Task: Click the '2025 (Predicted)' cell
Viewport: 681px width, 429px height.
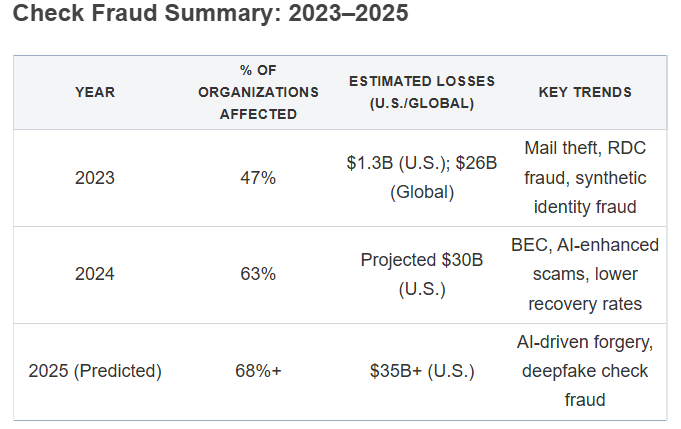Action: 95,371
